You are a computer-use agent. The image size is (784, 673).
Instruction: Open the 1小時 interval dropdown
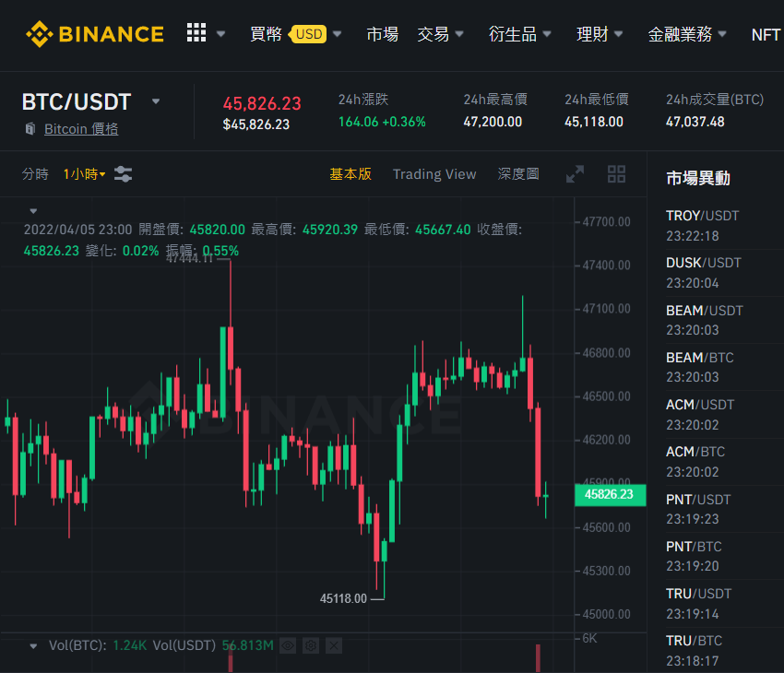[84, 174]
